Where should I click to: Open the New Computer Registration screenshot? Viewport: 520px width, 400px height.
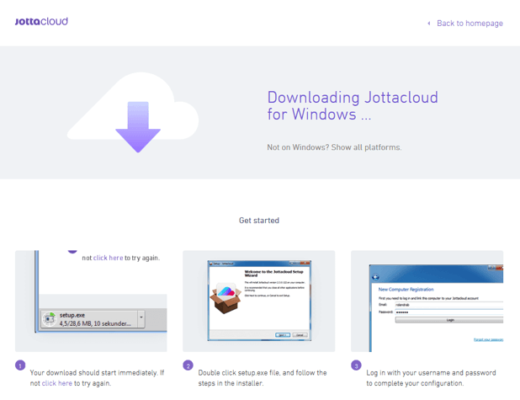(427, 301)
